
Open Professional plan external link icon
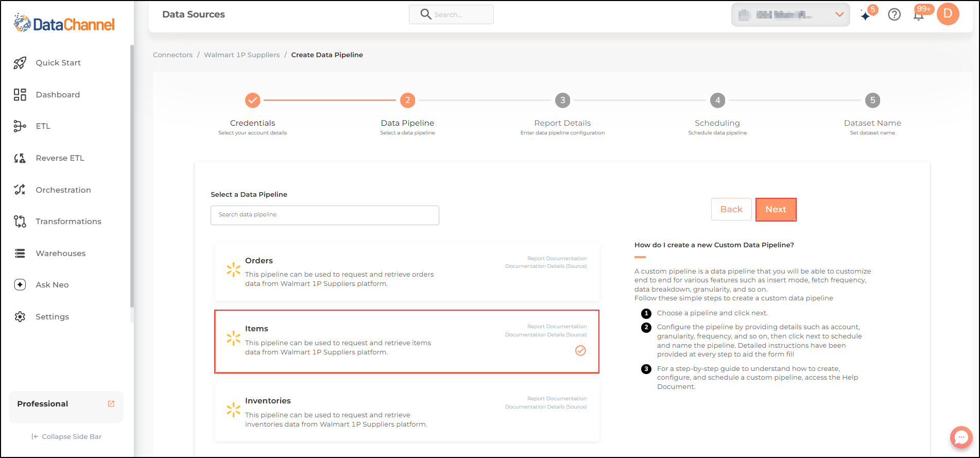click(111, 404)
